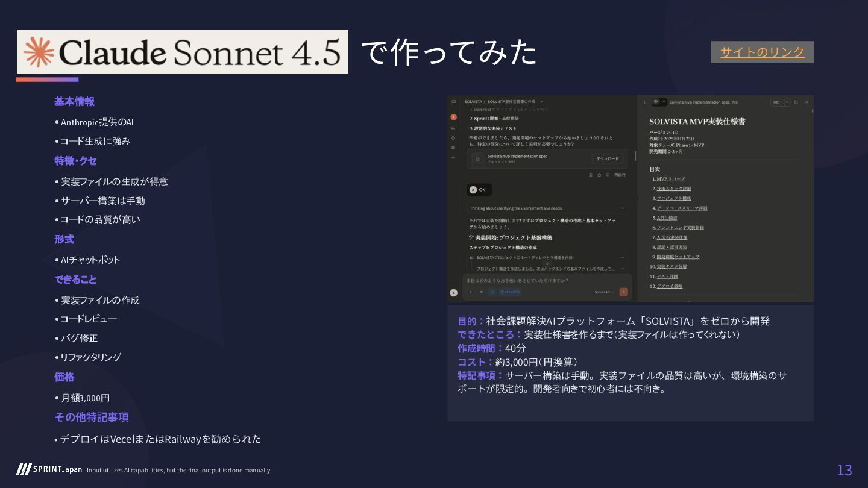Click the chat area vertical scrollbar
This screenshot has height=488, width=868.
tap(635, 156)
